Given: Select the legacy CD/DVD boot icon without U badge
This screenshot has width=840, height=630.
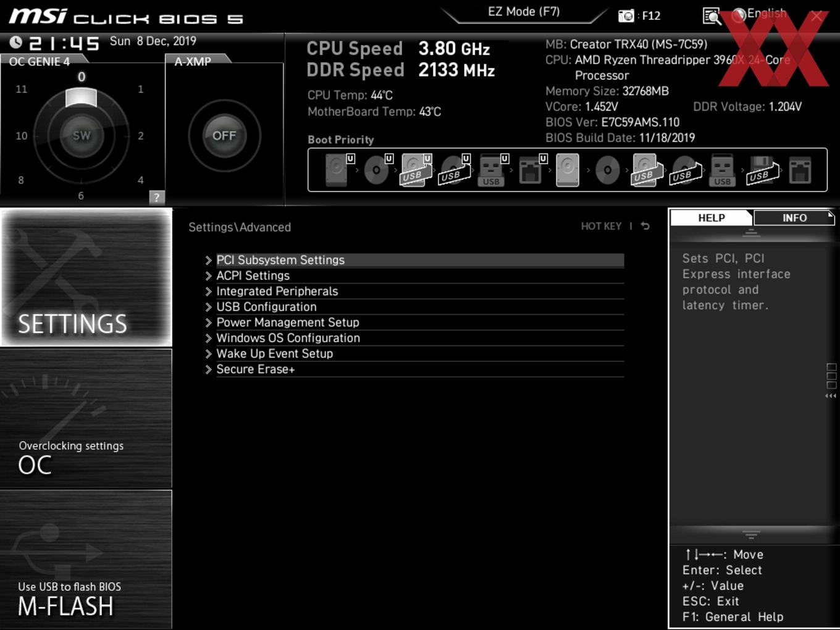Looking at the screenshot, I should [x=607, y=170].
